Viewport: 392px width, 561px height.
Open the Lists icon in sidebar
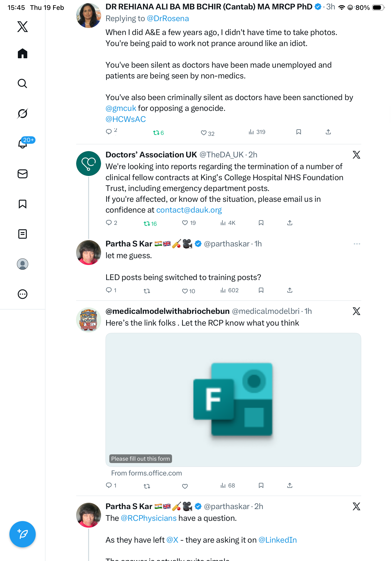click(23, 234)
